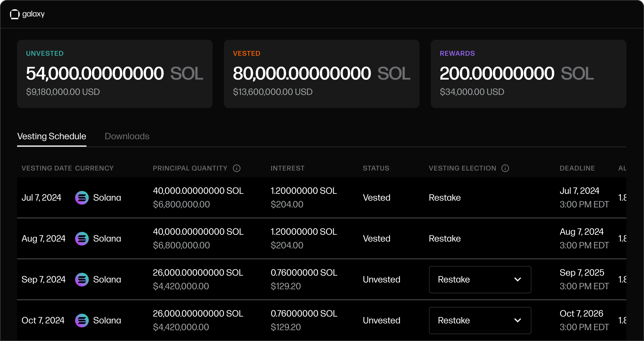The image size is (644, 341).
Task: Click 0.76000000 SOL interest in Oct 7, 2024 row
Action: (304, 313)
